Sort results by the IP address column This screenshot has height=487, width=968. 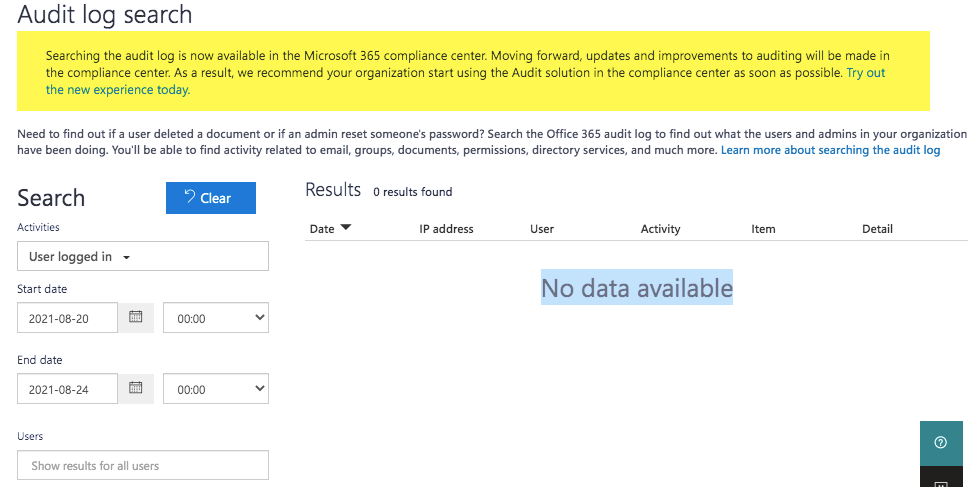tap(446, 229)
